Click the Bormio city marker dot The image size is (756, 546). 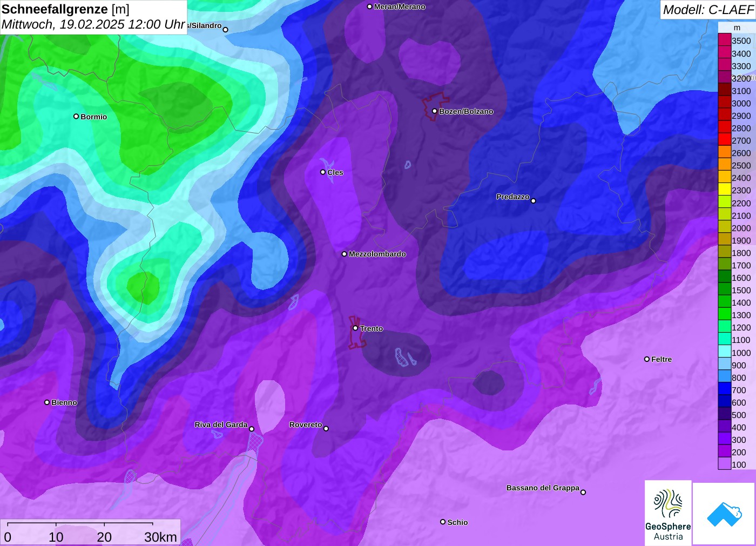tap(76, 116)
